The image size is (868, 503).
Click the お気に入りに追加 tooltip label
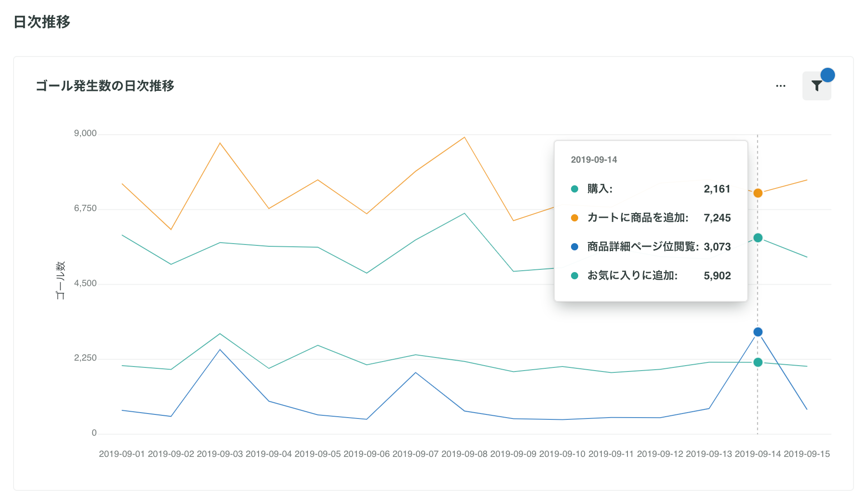point(632,276)
